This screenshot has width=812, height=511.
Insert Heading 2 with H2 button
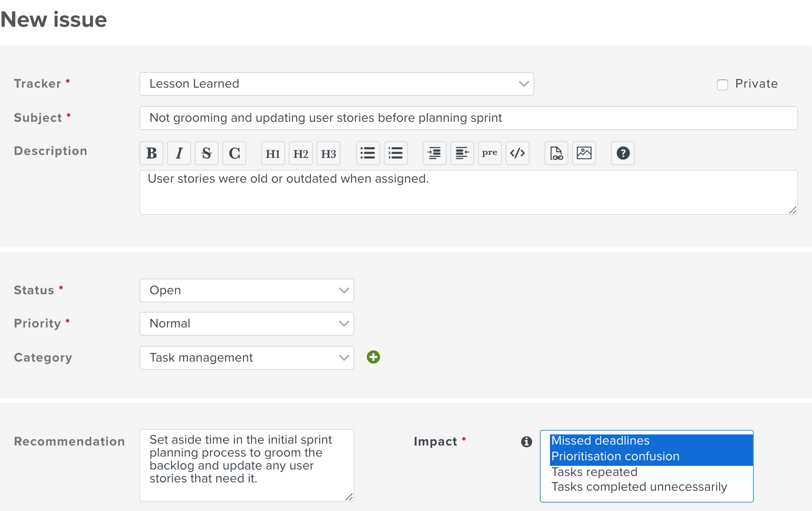tap(301, 153)
